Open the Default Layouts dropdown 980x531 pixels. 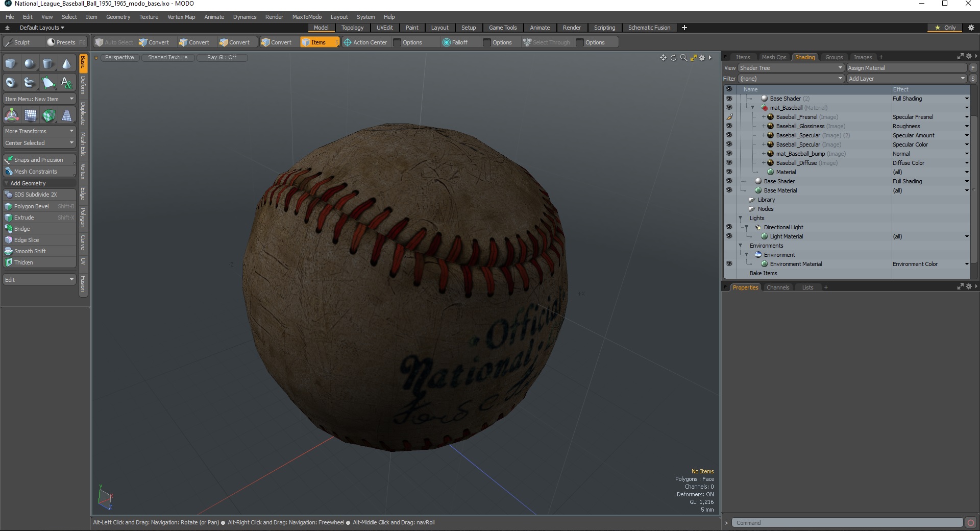tap(41, 28)
